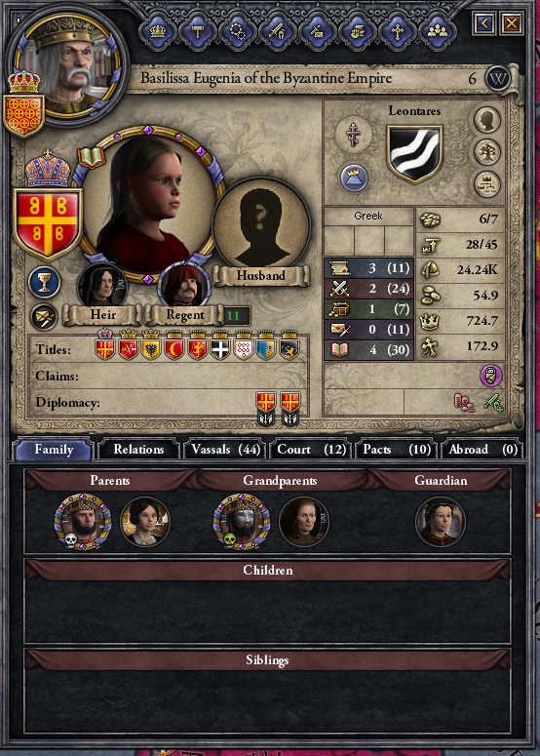Click the Orthodox cross religion icon
The height and width of the screenshot is (756, 540).
pyautogui.click(x=354, y=133)
